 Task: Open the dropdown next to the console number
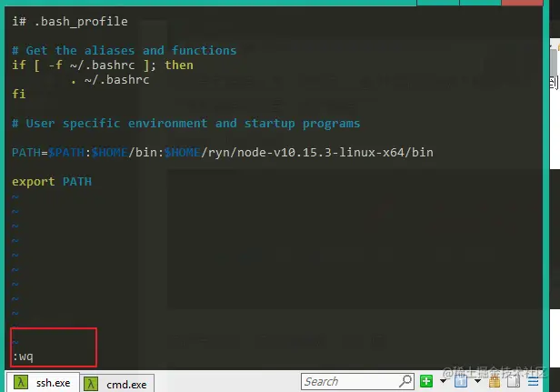pyautogui.click(x=477, y=381)
